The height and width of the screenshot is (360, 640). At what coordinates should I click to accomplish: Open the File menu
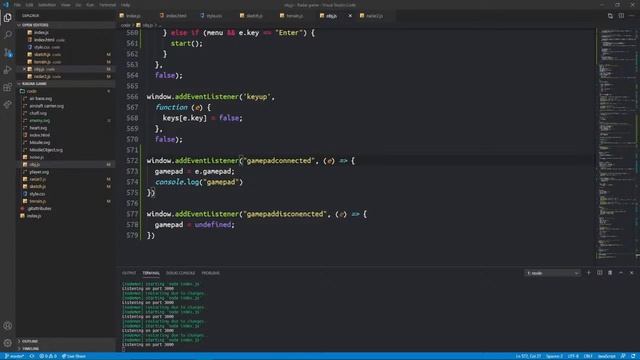pyautogui.click(x=18, y=5)
